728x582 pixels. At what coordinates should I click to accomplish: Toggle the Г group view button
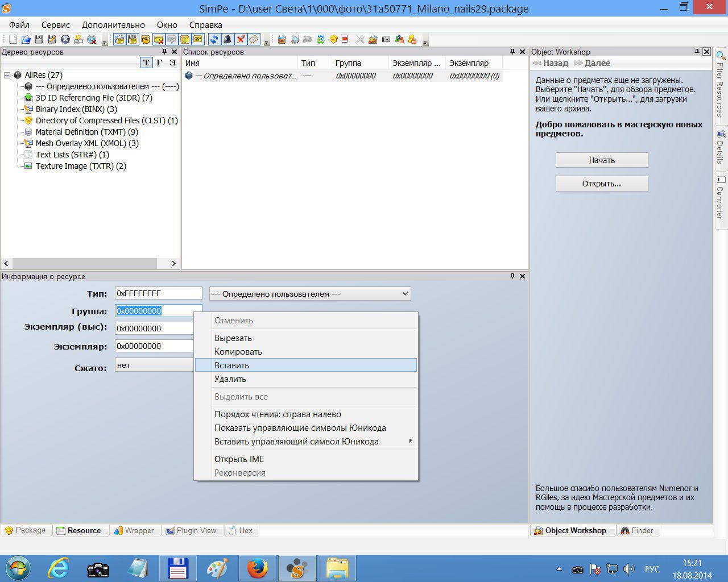coord(159,63)
